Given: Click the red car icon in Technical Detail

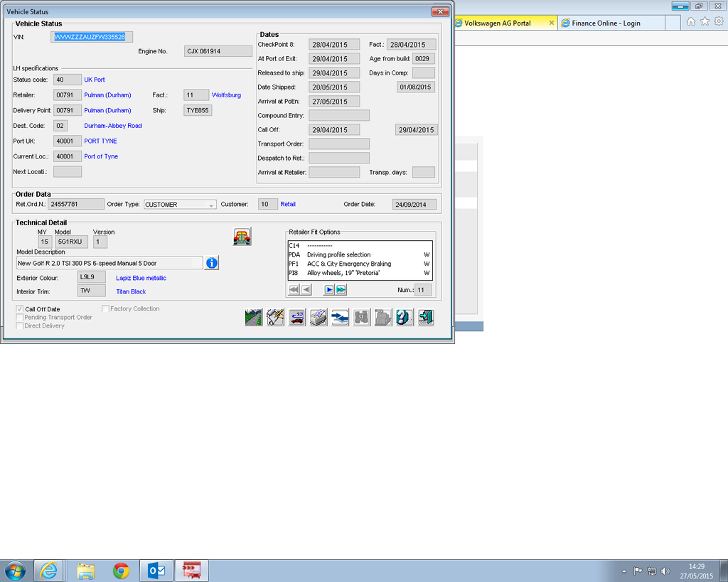Looking at the screenshot, I should pos(242,237).
